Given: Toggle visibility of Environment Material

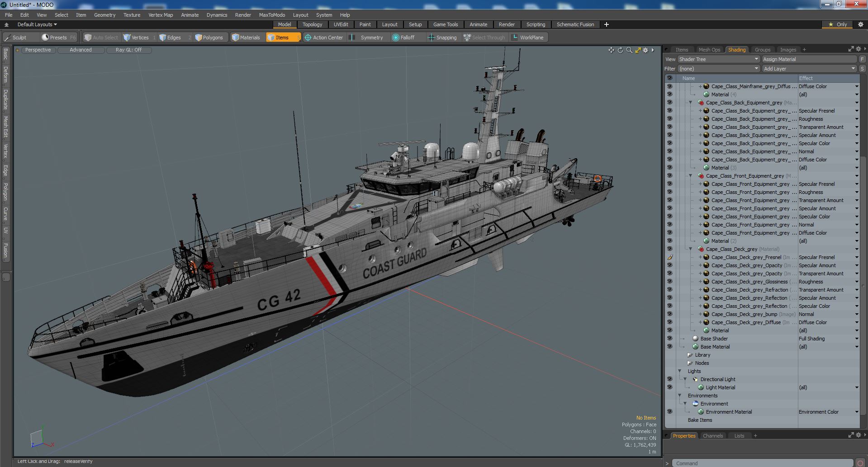Looking at the screenshot, I should click(x=669, y=412).
